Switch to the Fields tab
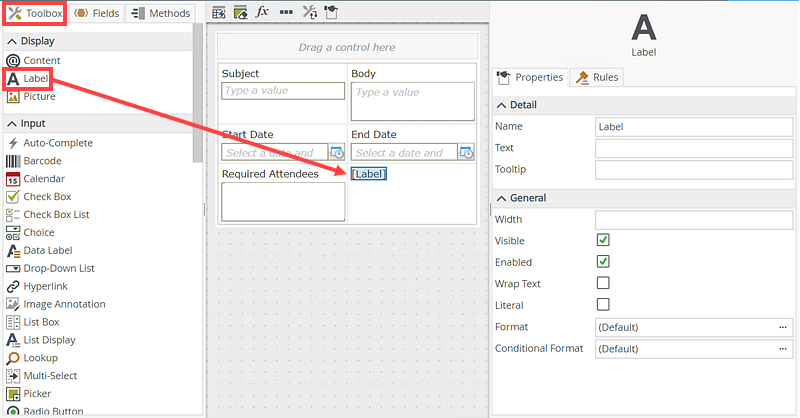This screenshot has height=418, width=800. click(x=95, y=13)
